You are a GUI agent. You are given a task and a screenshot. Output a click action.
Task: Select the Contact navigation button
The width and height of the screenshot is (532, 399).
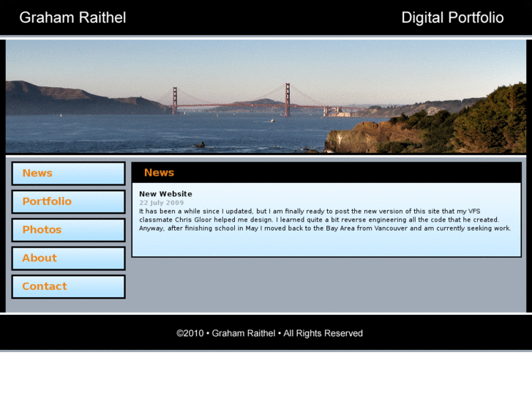[69, 286]
